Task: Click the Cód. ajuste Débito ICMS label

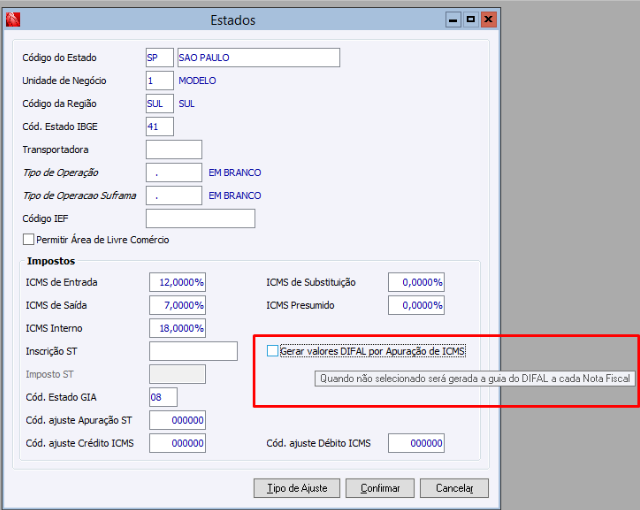Action: click(318, 443)
